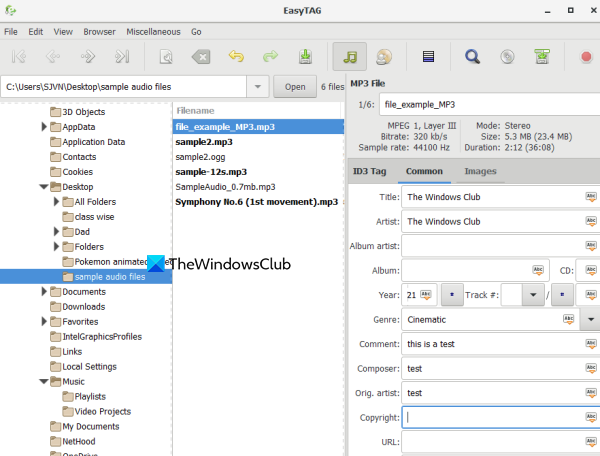Expand the AppData folder
600x456 pixels.
pos(44,127)
